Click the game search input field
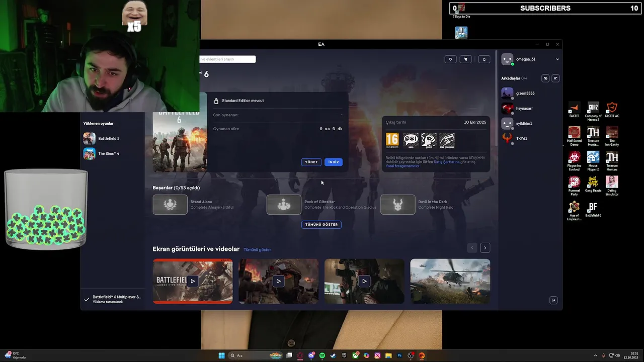This screenshot has width=644, height=362. (x=227, y=59)
